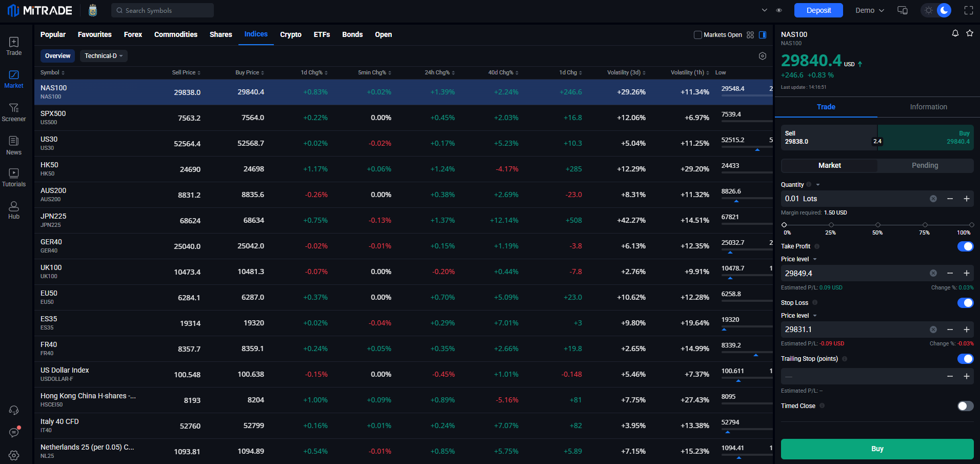Open the News sidebar section
This screenshot has height=464, width=980.
click(x=14, y=145)
